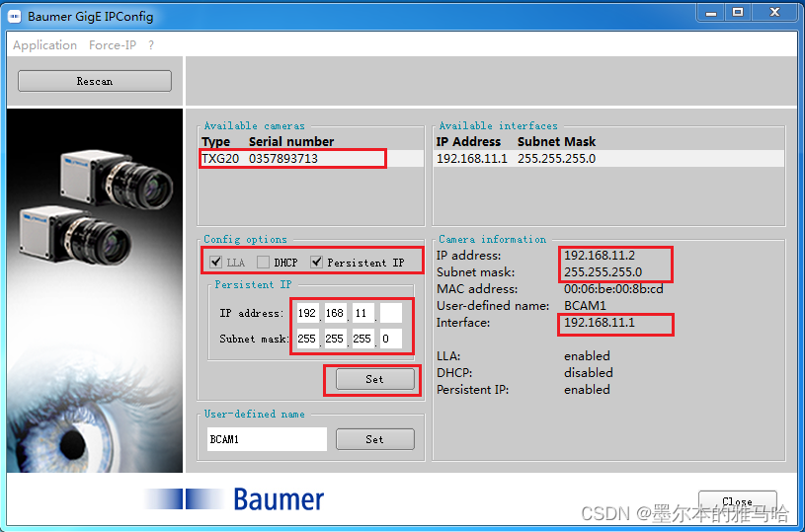Click the second IP address octet field 168
This screenshot has width=805, height=532.
(x=335, y=313)
